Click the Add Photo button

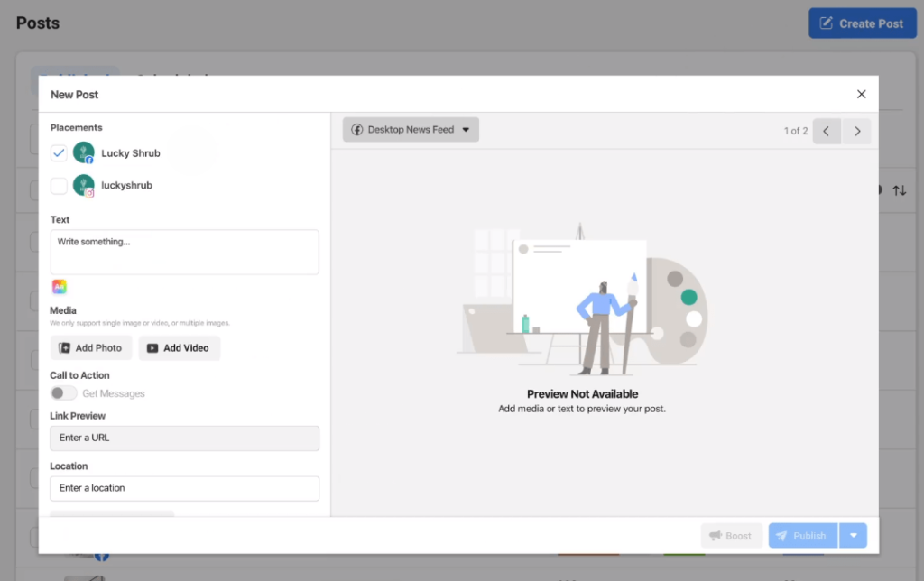(91, 348)
